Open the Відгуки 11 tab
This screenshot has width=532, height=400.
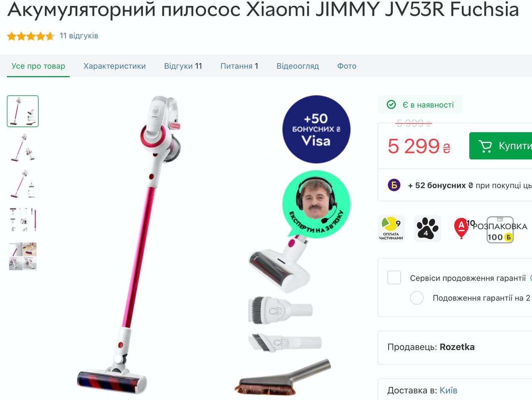(183, 66)
